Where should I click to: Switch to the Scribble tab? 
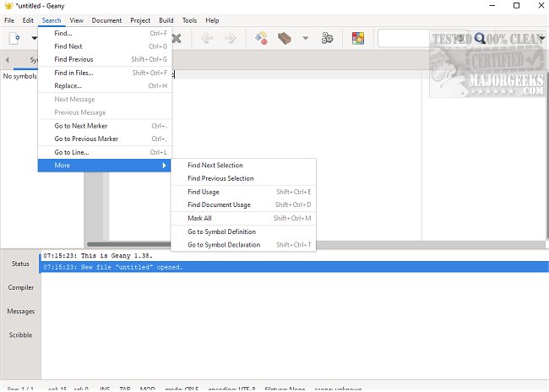click(x=20, y=335)
